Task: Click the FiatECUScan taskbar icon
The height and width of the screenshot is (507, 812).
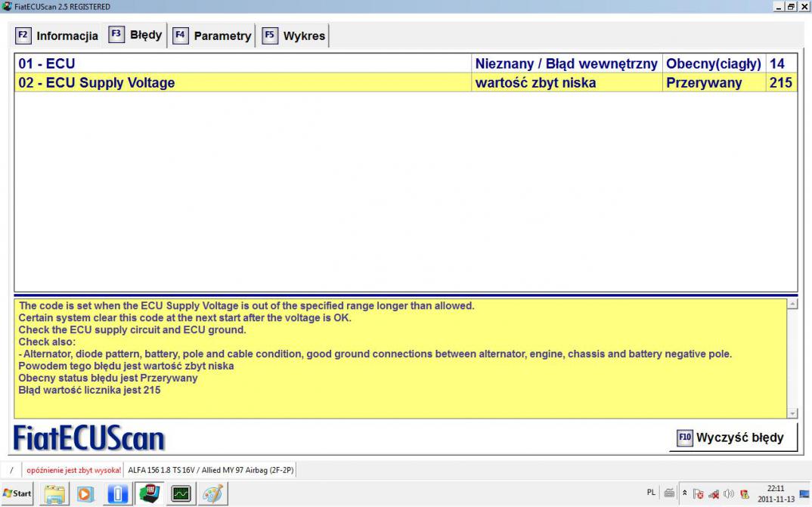Action: click(x=150, y=493)
